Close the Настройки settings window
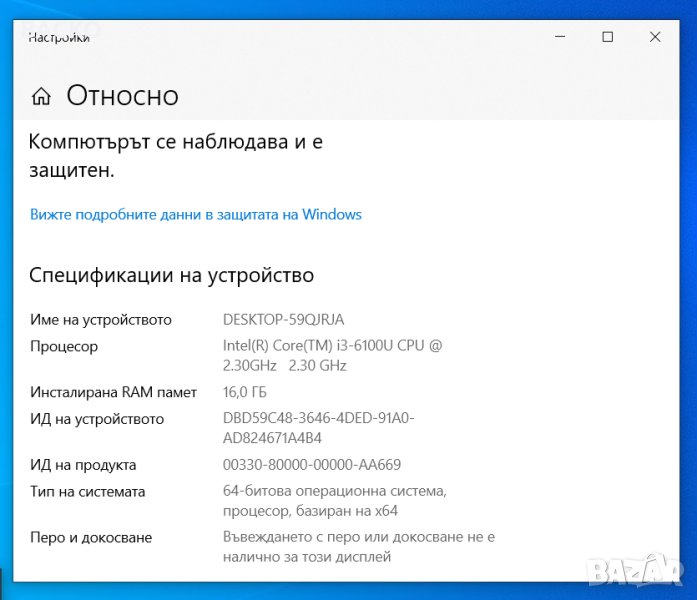Image resolution: width=697 pixels, height=600 pixels. tap(655, 37)
